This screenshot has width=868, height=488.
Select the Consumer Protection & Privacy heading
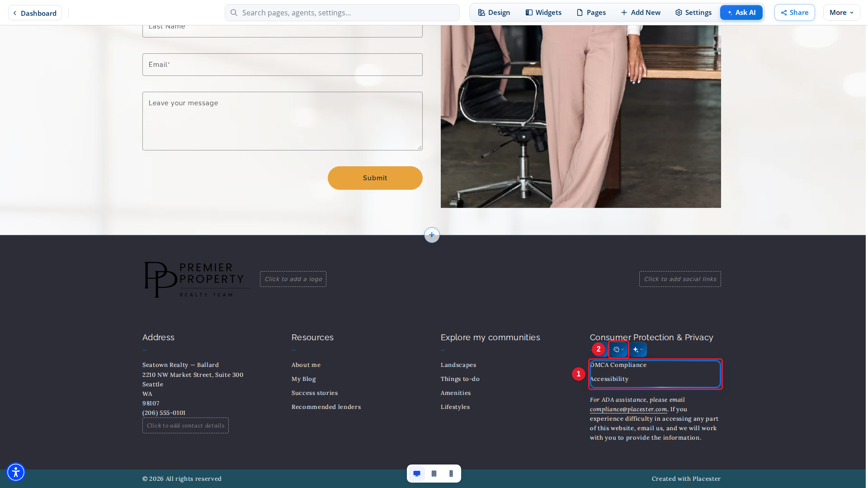651,338
